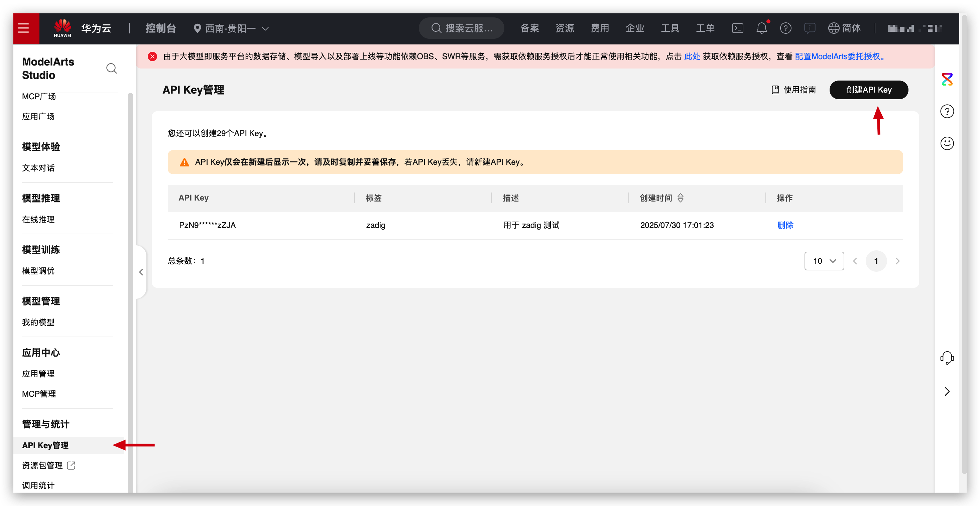Open the notifications bell
This screenshot has height=506, width=980.
[x=761, y=28]
